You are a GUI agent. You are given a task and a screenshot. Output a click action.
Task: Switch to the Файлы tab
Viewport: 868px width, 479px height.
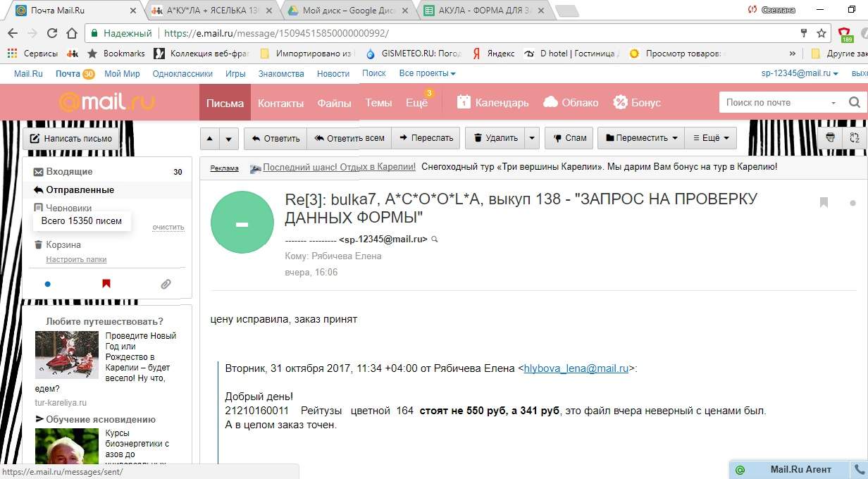click(x=334, y=103)
